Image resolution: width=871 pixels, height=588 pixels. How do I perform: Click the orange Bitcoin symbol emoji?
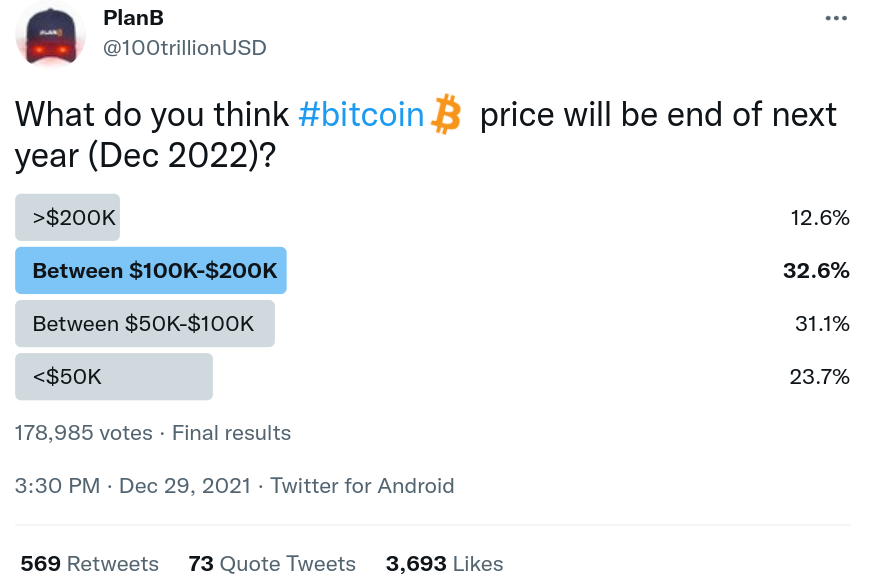(446, 114)
